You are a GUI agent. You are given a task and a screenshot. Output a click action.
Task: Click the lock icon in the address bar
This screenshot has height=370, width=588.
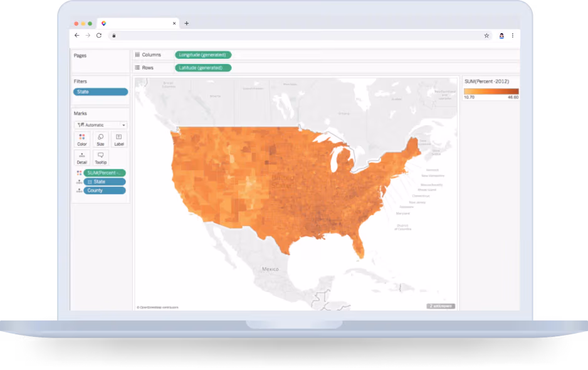(x=114, y=36)
